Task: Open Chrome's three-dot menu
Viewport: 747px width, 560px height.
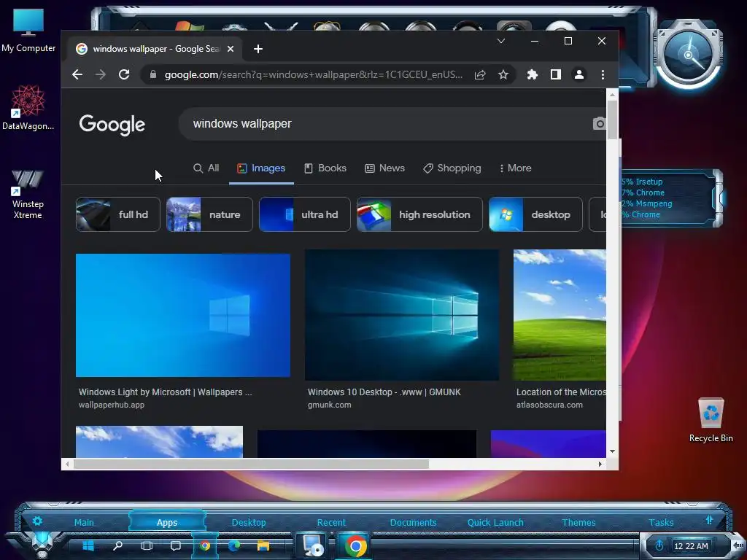Action: (x=603, y=75)
